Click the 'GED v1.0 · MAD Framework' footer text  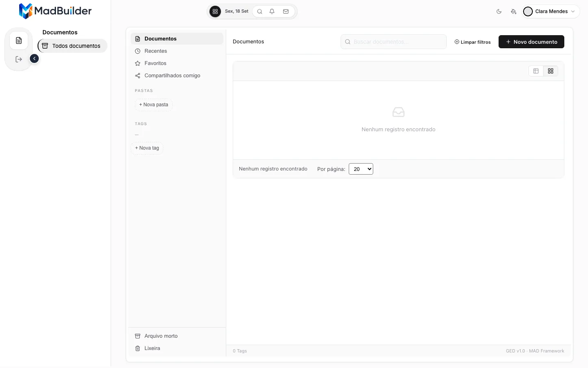(535, 351)
